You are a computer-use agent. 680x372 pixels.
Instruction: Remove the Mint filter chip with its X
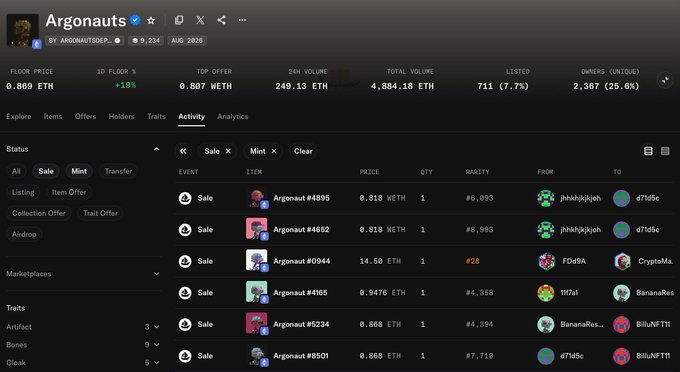point(274,151)
